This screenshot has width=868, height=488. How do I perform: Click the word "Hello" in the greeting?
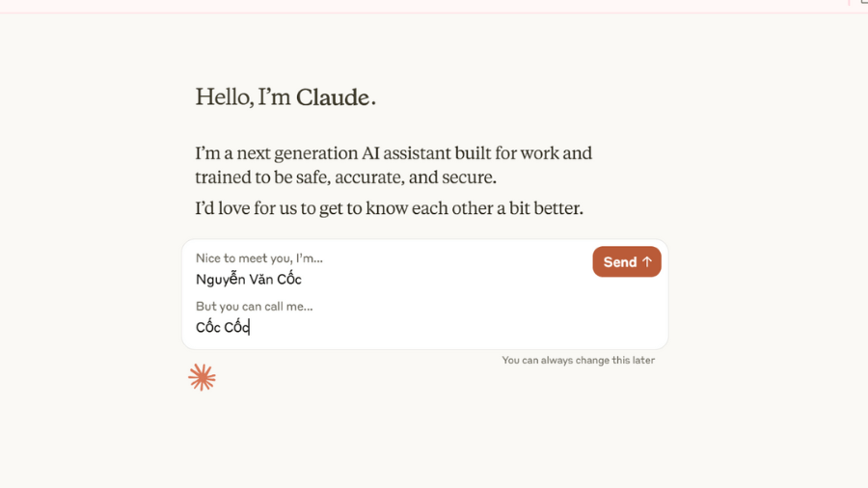pos(224,97)
